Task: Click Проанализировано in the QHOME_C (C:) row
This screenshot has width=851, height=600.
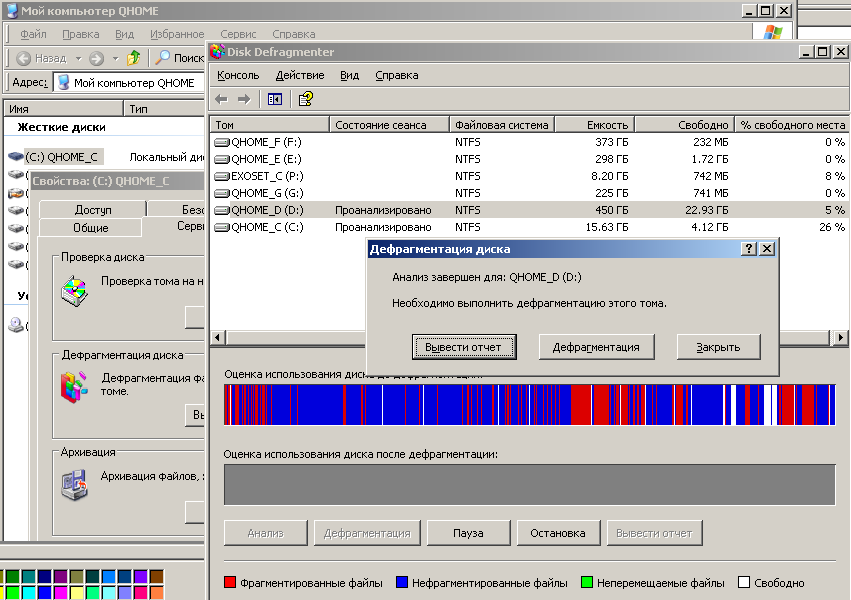Action: 383,227
